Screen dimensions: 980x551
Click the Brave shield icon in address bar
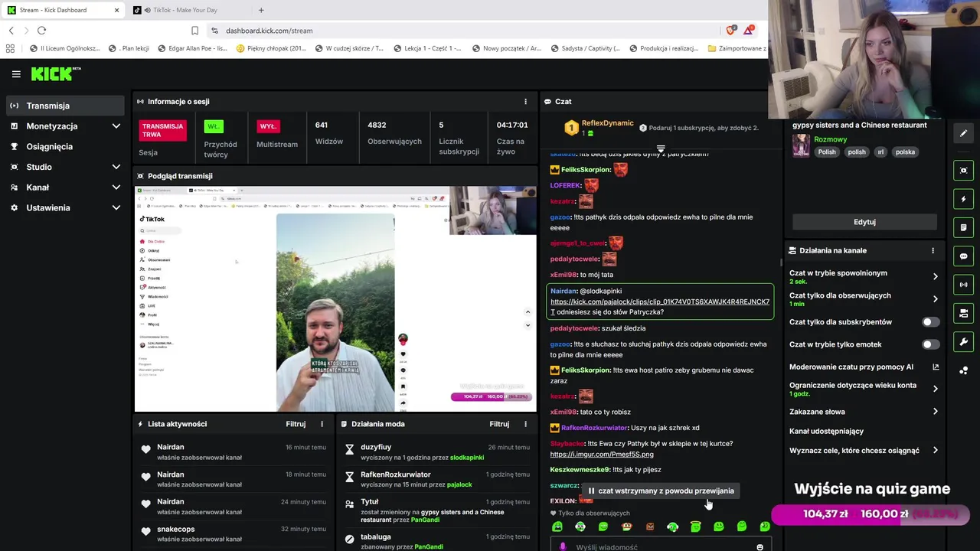[x=730, y=30]
